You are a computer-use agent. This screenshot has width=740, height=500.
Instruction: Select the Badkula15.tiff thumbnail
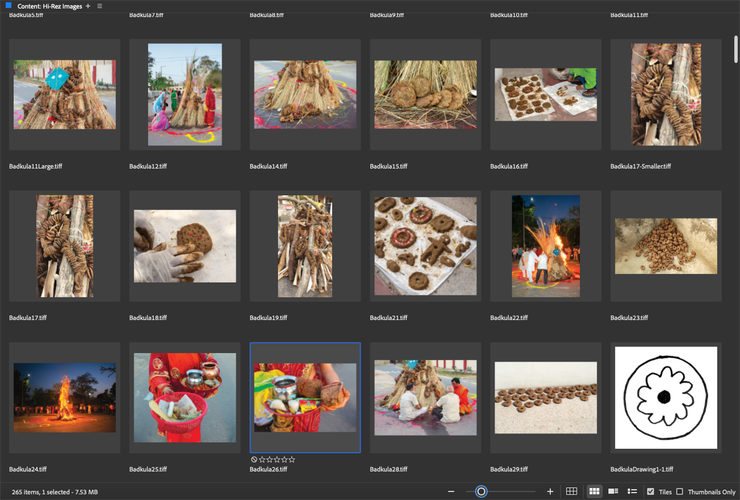click(426, 94)
